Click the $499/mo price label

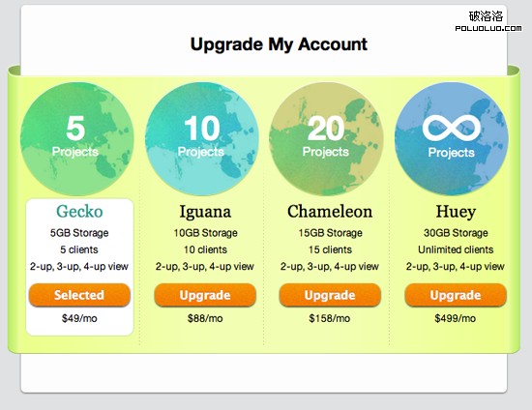(456, 318)
